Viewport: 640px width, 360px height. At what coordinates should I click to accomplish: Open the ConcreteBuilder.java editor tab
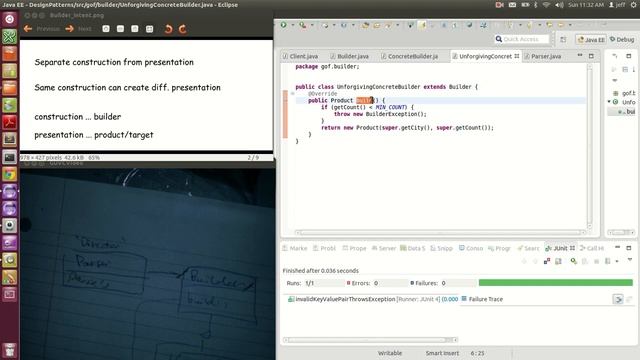[x=409, y=56]
